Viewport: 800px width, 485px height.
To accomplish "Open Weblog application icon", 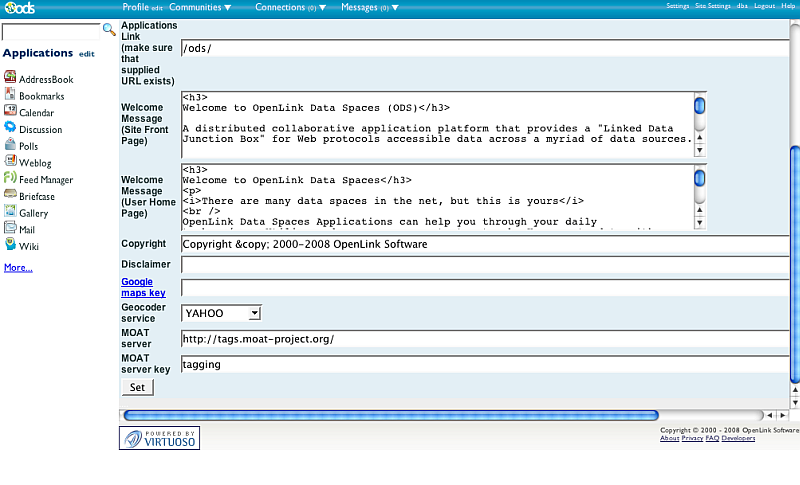I will pos(10,161).
